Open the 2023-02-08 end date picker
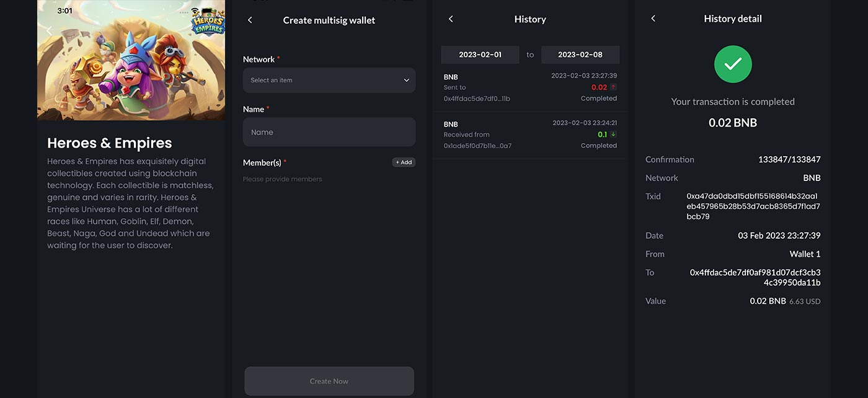The image size is (868, 398). (580, 55)
